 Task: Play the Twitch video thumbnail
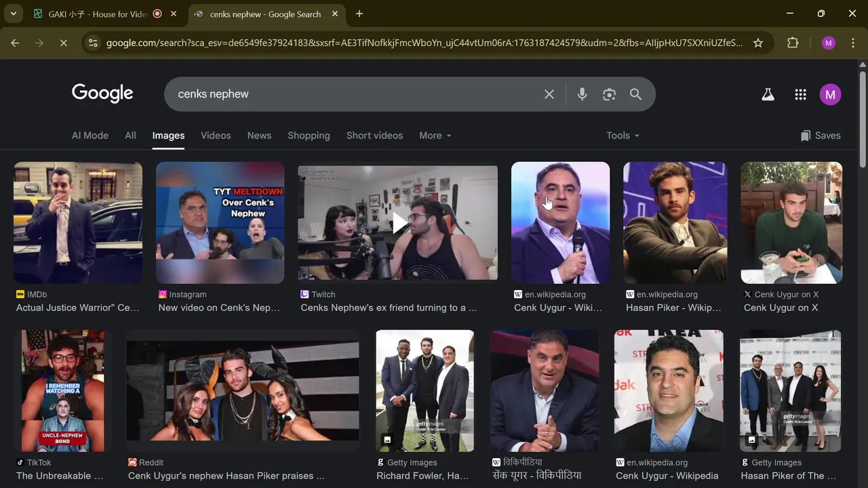tap(397, 222)
